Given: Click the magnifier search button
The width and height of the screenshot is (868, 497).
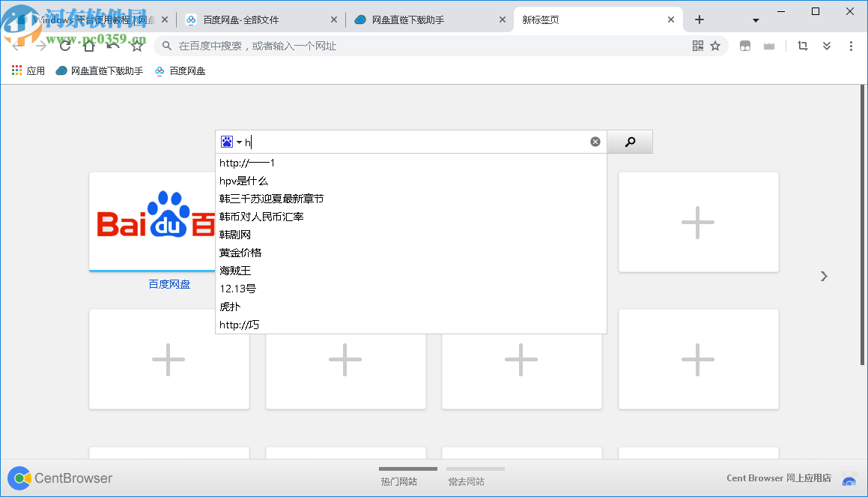Looking at the screenshot, I should tap(629, 141).
